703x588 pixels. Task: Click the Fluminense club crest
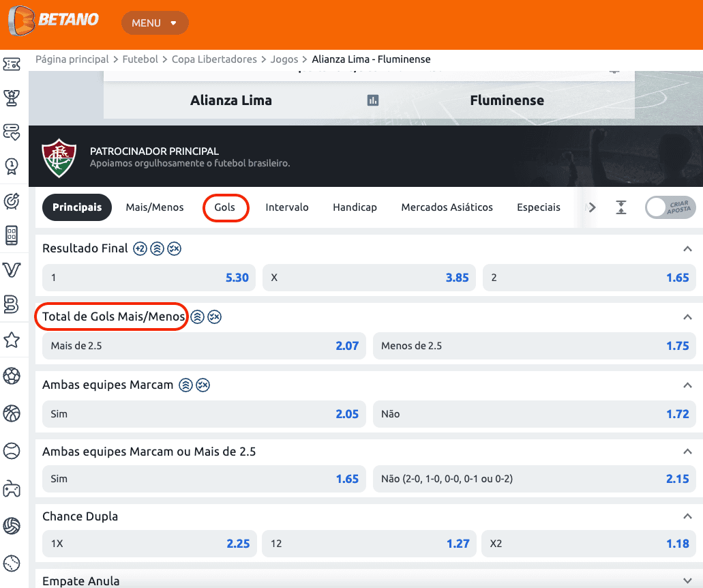[x=59, y=158]
